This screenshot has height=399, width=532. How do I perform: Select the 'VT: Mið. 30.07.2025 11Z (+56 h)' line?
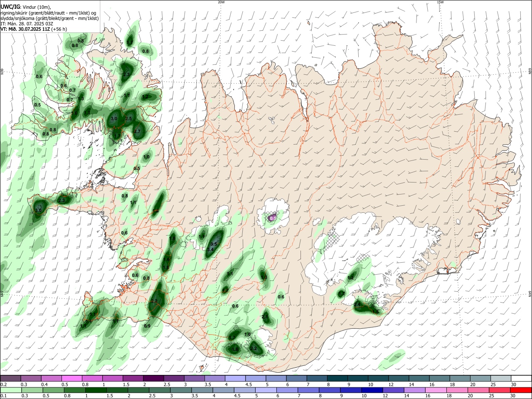(34, 29)
